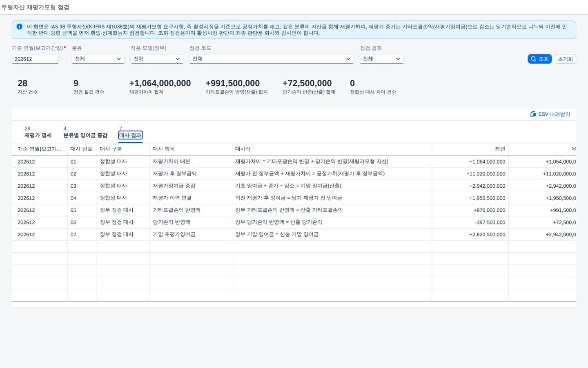Open the 점검 결과 dropdown
Image resolution: width=588 pixels, height=368 pixels.
pyautogui.click(x=381, y=59)
